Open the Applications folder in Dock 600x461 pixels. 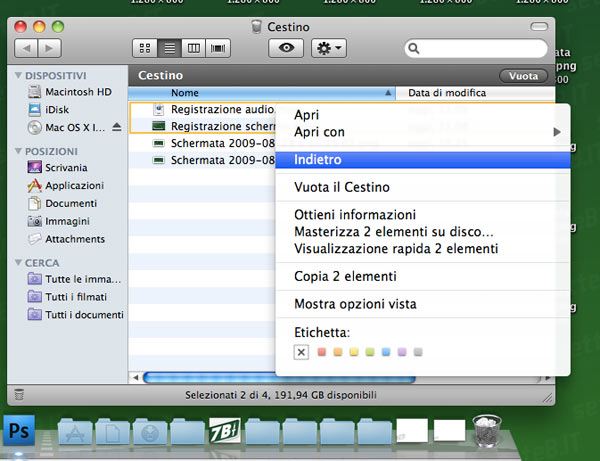[75, 432]
